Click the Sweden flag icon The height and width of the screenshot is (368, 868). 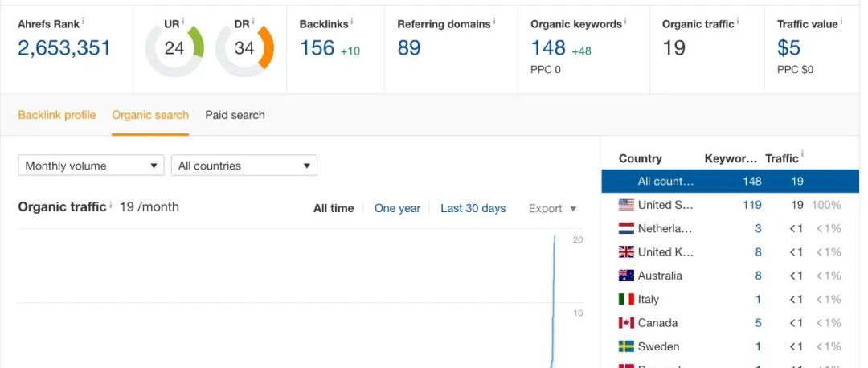[626, 346]
